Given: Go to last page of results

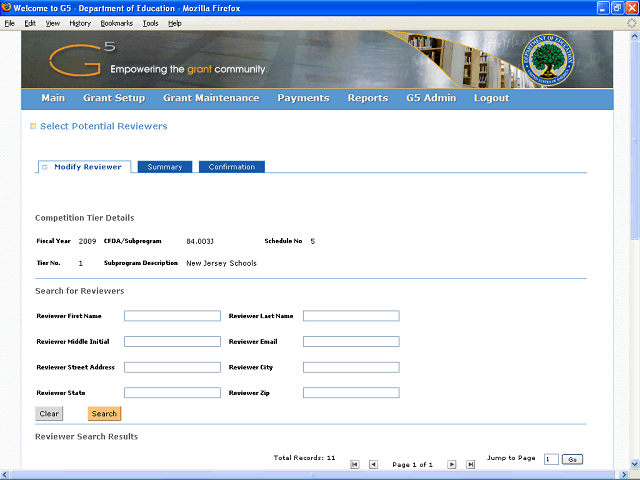Looking at the screenshot, I should (x=470, y=464).
